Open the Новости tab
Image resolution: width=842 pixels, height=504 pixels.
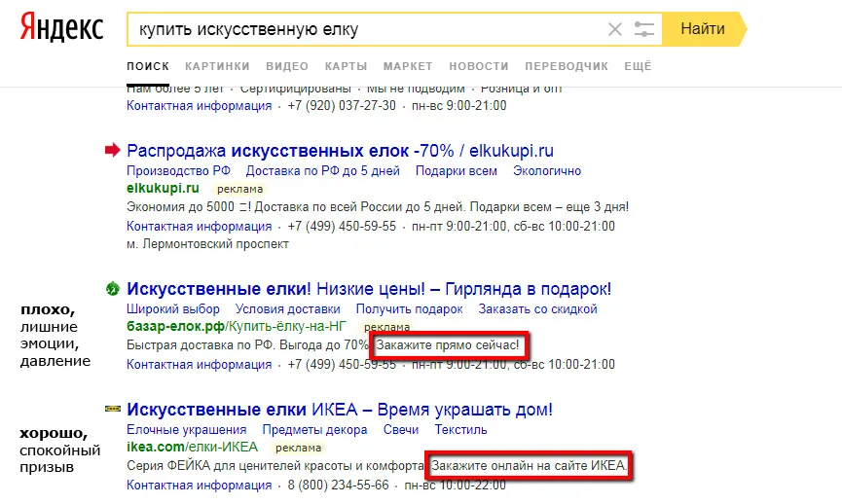(x=479, y=66)
